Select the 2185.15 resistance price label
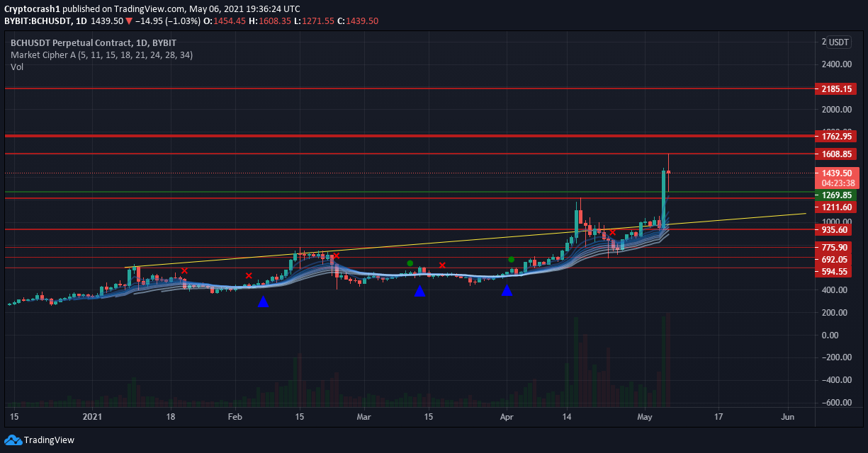Screen dimensions: 868x453 point(837,89)
